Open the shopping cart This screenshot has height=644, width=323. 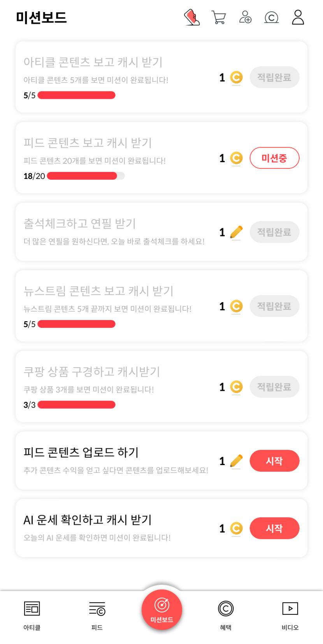[x=219, y=17]
